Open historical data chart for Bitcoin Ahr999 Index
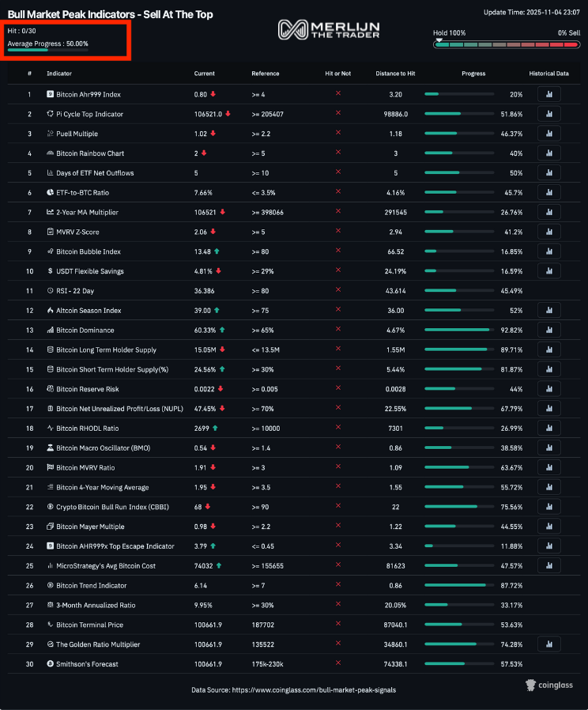Image resolution: width=588 pixels, height=710 pixels. coord(548,94)
